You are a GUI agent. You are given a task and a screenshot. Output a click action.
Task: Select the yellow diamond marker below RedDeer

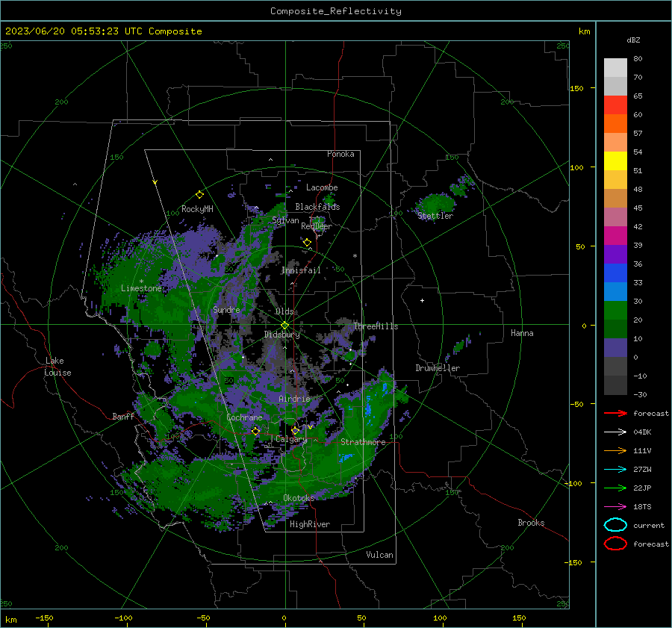coord(307,243)
